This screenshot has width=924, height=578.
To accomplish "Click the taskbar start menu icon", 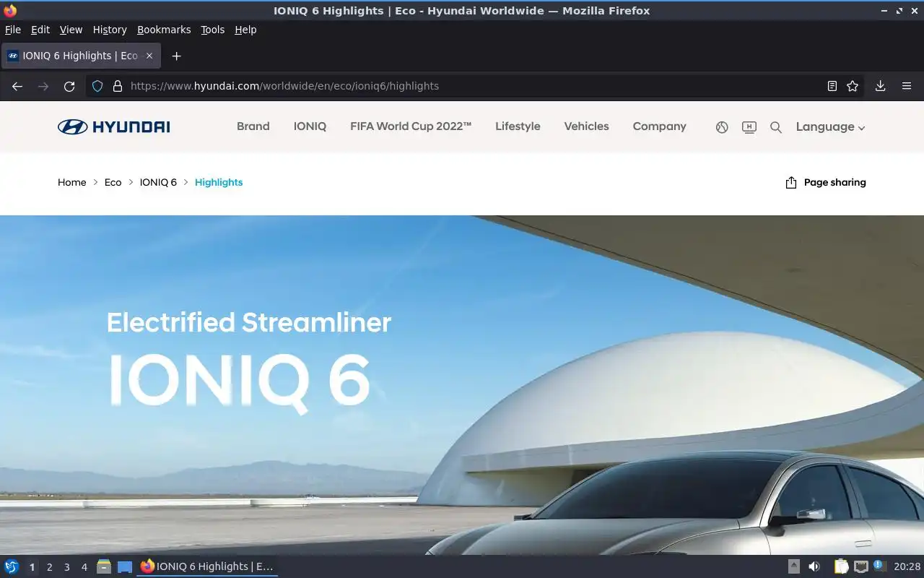I will pyautogui.click(x=12, y=567).
